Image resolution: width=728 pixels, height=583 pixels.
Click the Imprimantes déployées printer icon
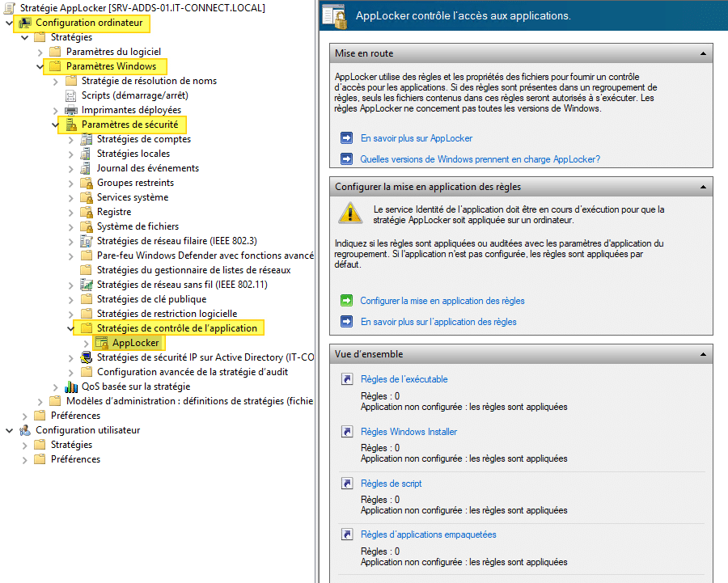pyautogui.click(x=70, y=109)
